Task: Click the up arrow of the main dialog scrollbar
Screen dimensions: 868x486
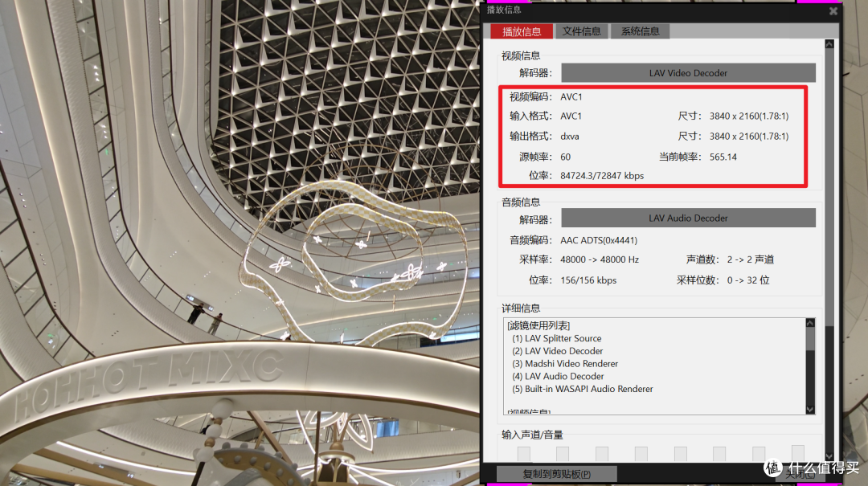Action: point(829,44)
